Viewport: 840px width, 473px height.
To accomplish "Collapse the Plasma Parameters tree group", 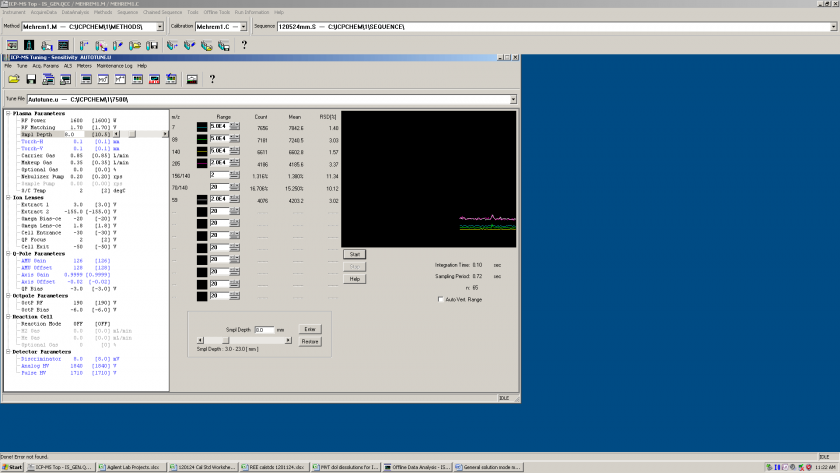I will (x=8, y=113).
